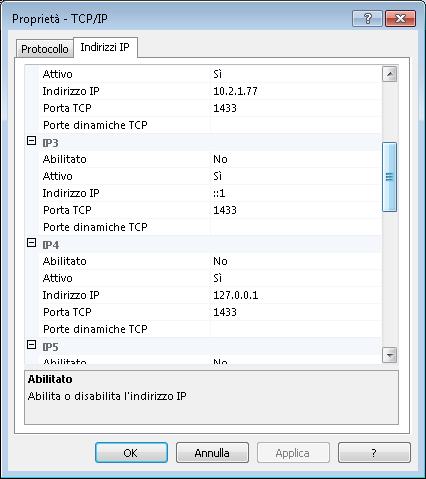Confirm with the OK button
The height and width of the screenshot is (479, 426).
coord(131,453)
